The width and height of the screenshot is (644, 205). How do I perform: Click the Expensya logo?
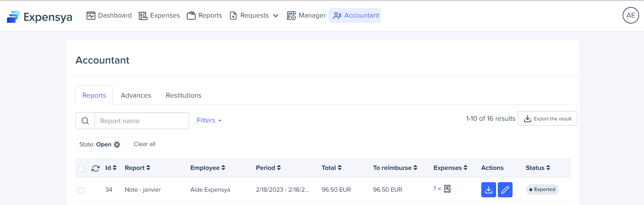(39, 16)
